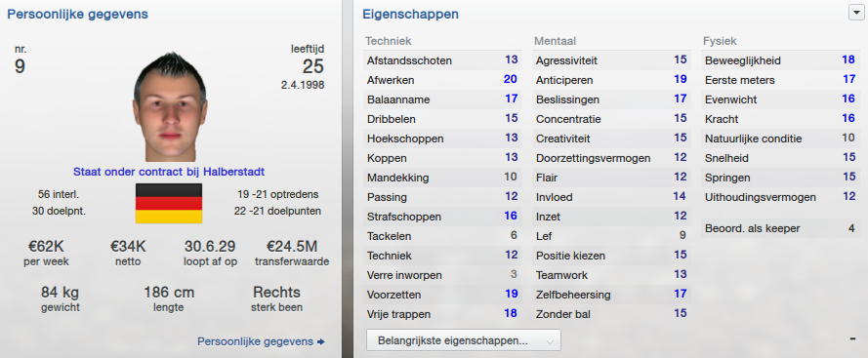
Task: Click the Fysiek column heading
Action: tap(720, 41)
